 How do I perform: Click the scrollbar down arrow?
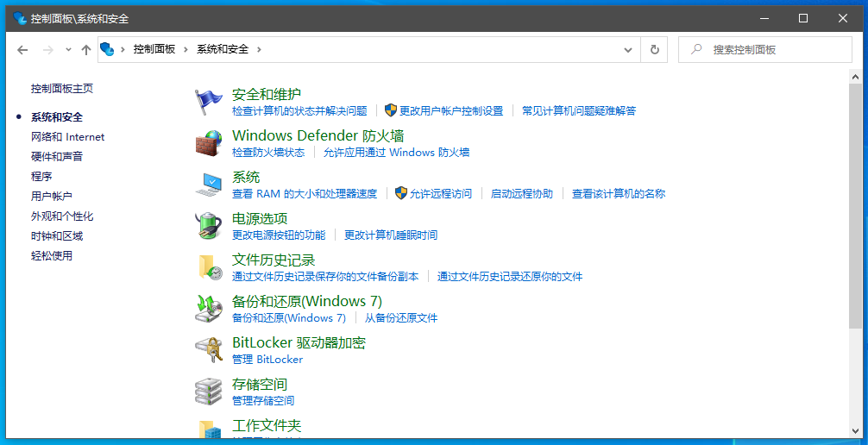855,430
